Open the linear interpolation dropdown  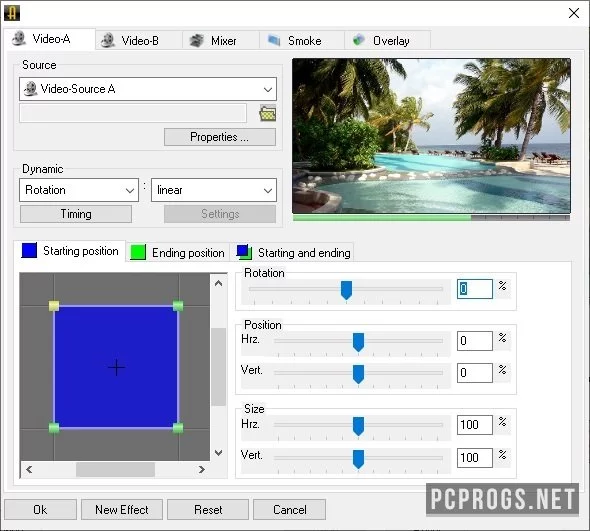[214, 190]
